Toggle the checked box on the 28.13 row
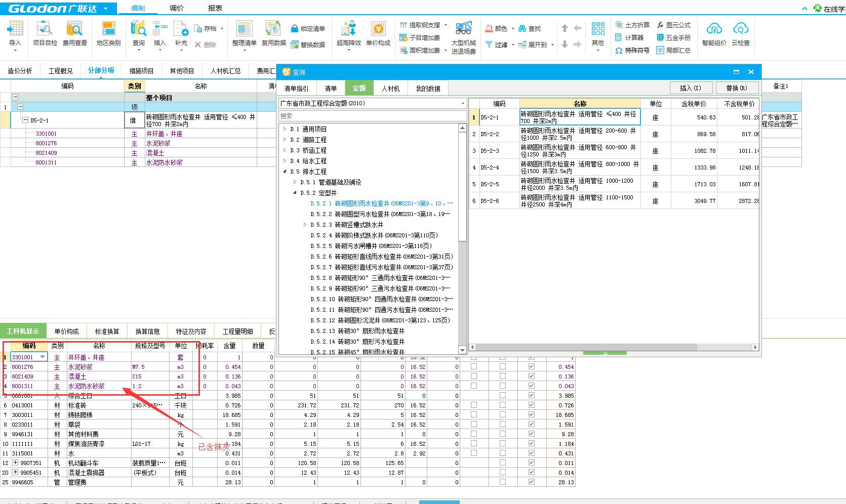The width and height of the screenshot is (846, 504). click(x=531, y=482)
